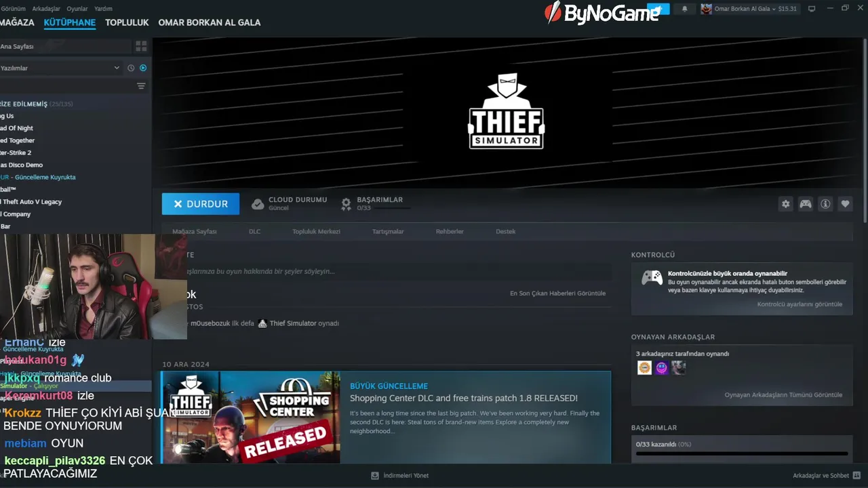Click the controller icon in Kontrolcü panel
868x488 pixels.
pyautogui.click(x=652, y=277)
